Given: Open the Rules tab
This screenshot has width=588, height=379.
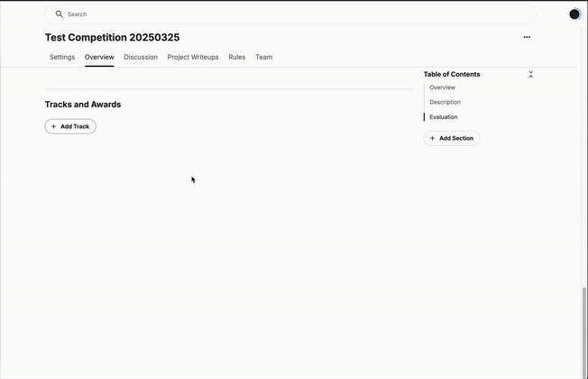Looking at the screenshot, I should tap(237, 57).
